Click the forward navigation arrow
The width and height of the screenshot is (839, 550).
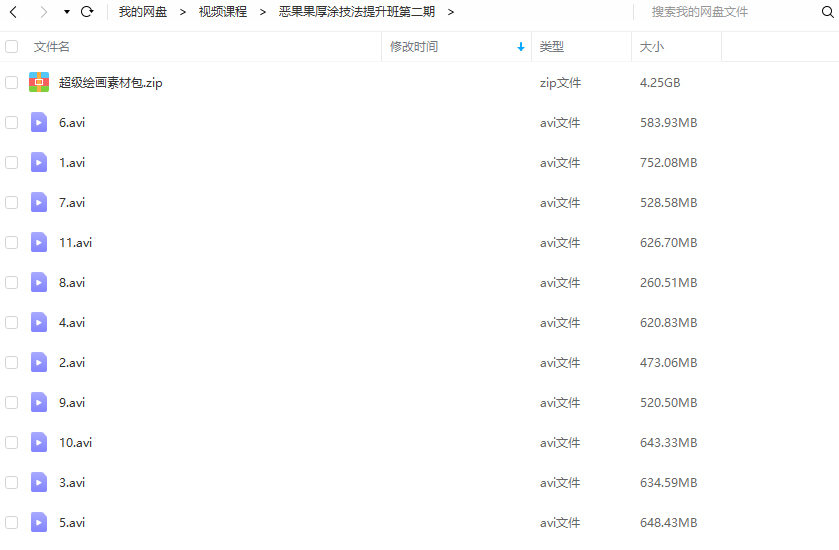tap(43, 12)
